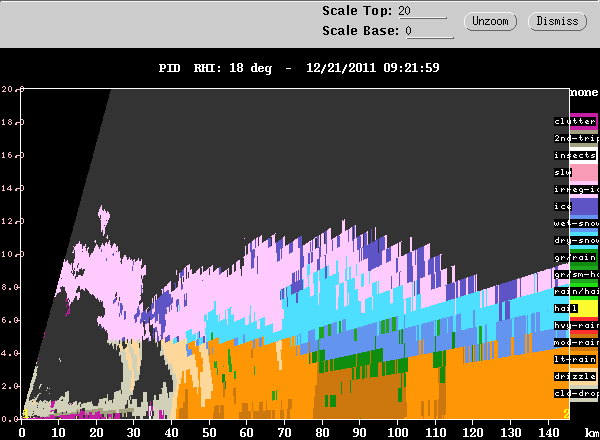Pick the slw pink legend swatch

point(584,173)
